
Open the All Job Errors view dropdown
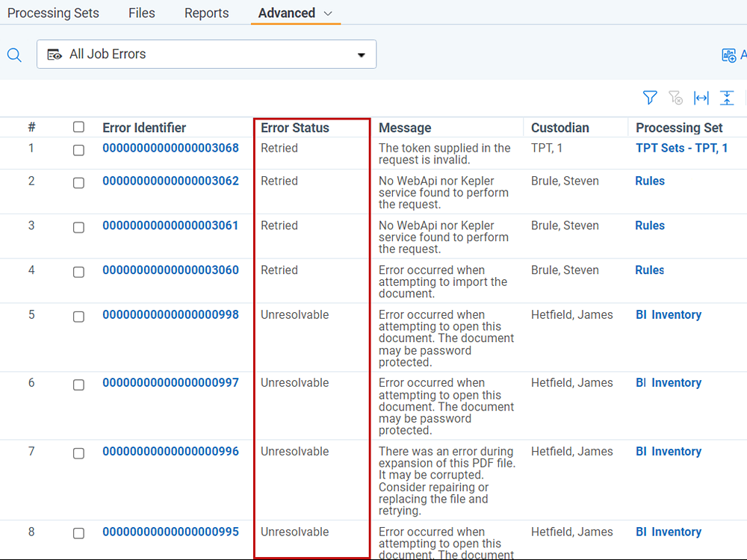(206, 55)
